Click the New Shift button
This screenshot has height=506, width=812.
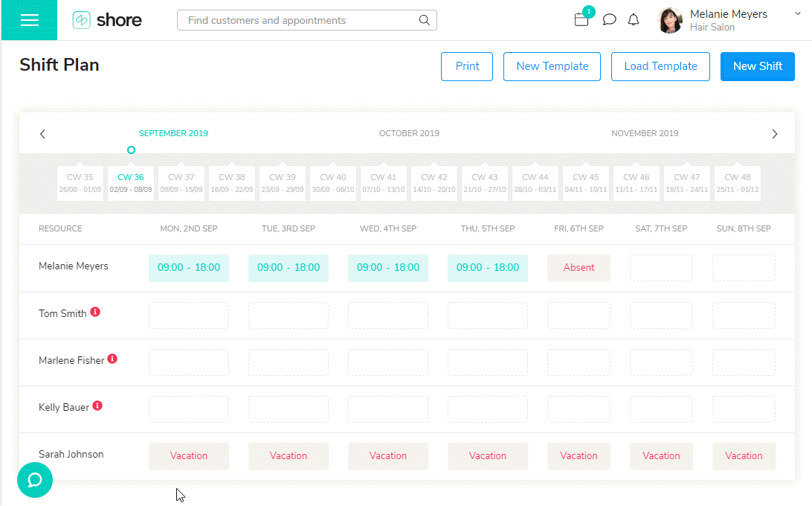[x=757, y=66]
